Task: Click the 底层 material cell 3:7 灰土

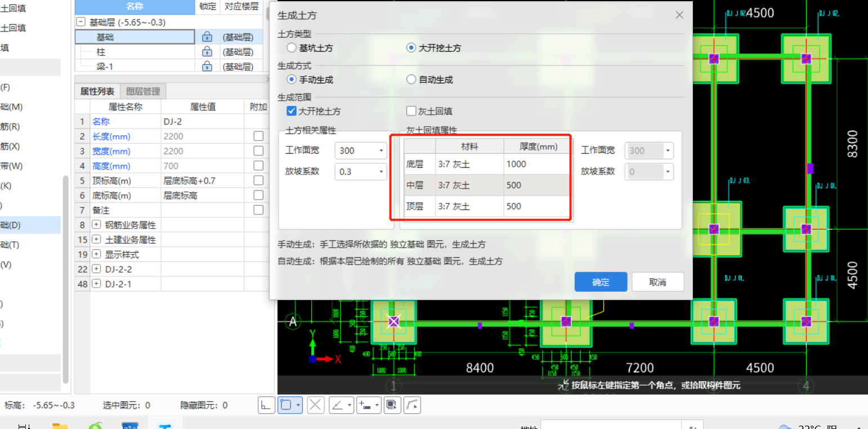Action: pyautogui.click(x=469, y=164)
